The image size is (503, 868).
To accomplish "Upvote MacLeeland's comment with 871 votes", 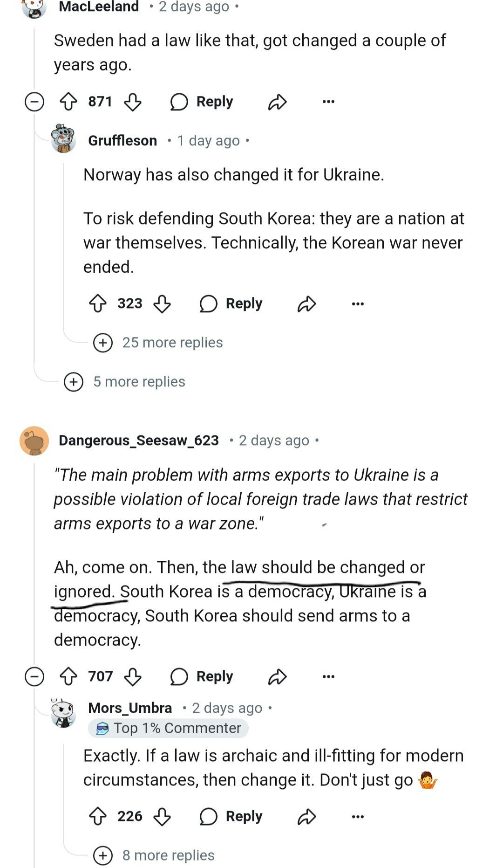I will [x=69, y=102].
